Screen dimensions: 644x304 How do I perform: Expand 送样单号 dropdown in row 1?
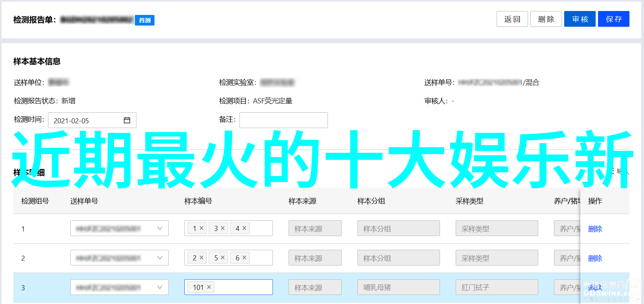point(160,228)
